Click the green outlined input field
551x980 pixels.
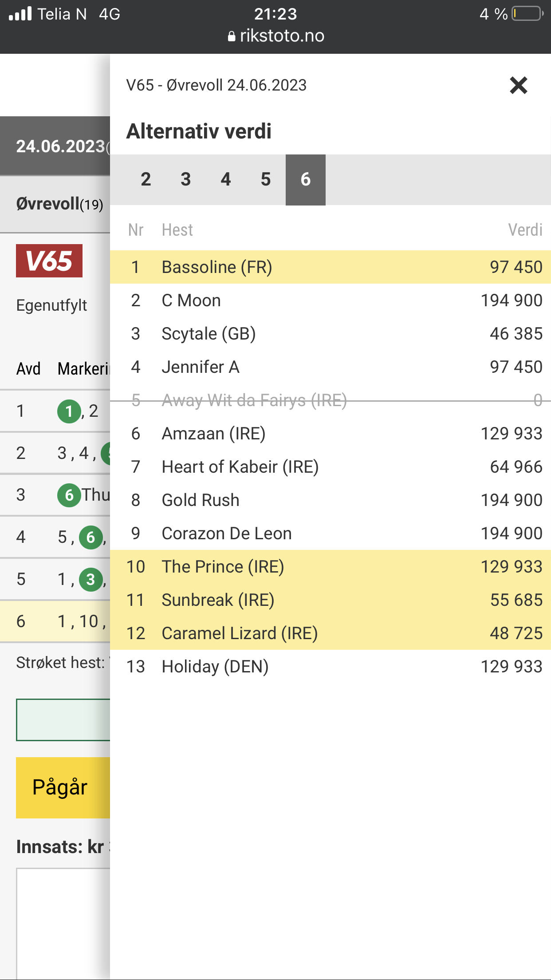tap(63, 720)
